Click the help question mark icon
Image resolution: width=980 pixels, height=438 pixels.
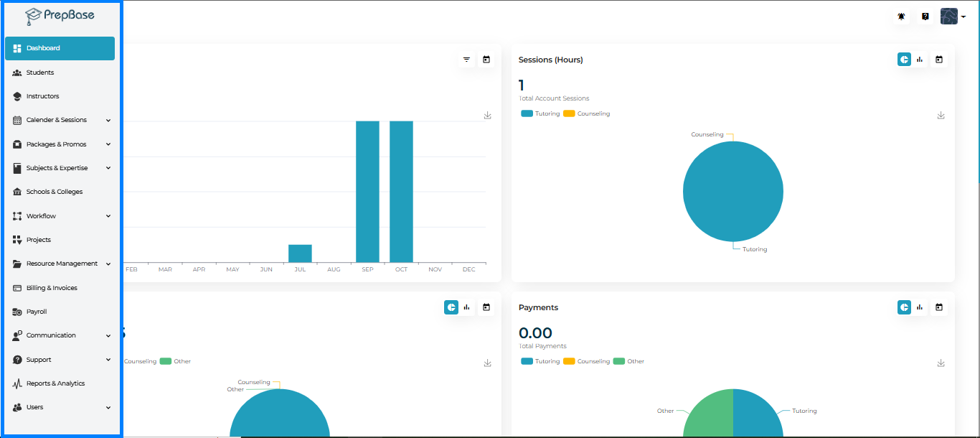[925, 17]
